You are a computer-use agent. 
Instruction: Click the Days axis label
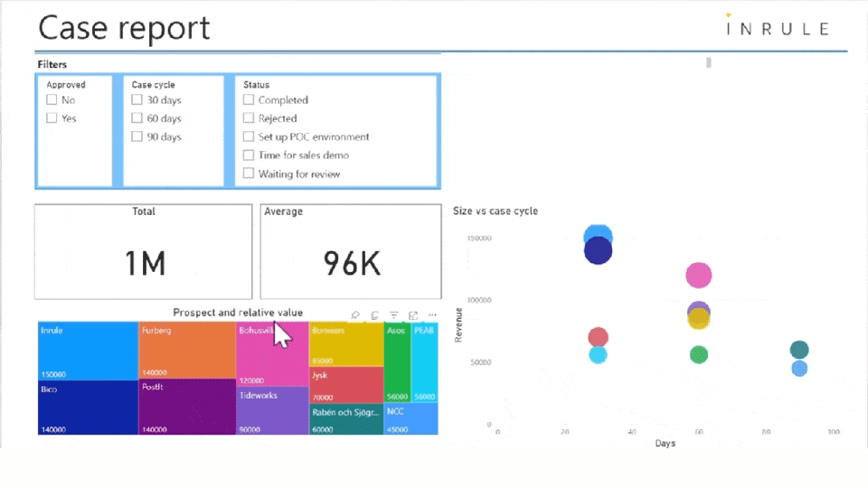coord(665,443)
